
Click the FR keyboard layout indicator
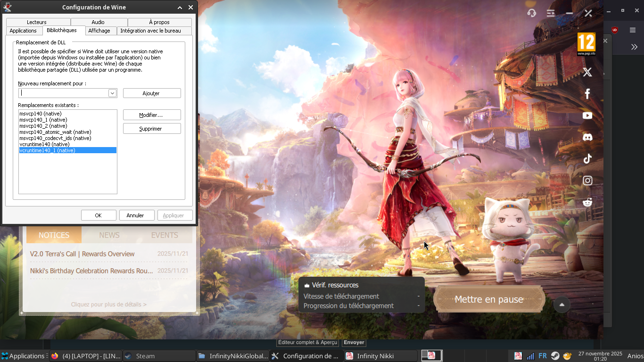click(543, 356)
